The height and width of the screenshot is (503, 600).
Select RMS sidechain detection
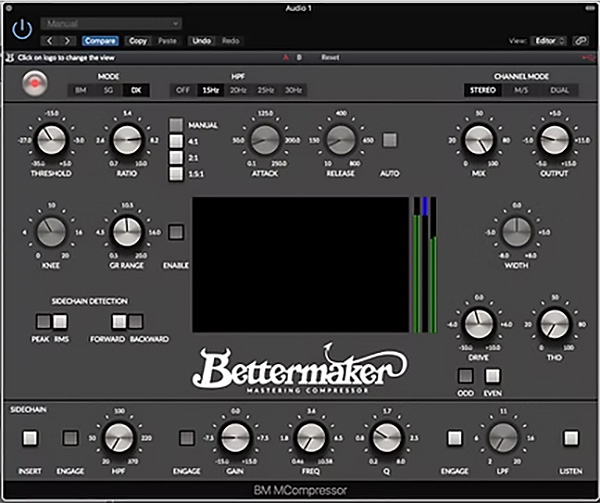tap(60, 322)
